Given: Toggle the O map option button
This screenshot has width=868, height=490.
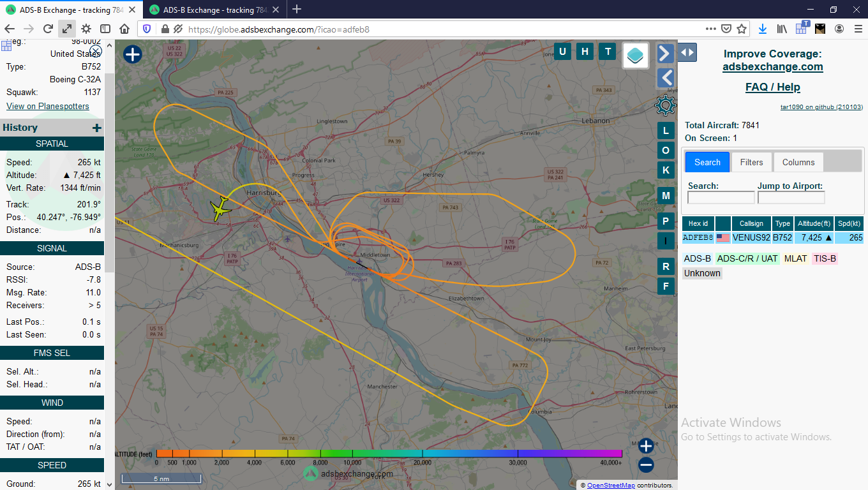Looking at the screenshot, I should coord(666,151).
